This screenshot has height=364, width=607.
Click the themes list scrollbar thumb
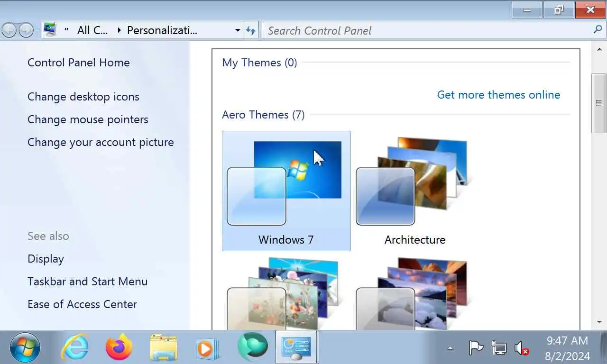coord(599,103)
